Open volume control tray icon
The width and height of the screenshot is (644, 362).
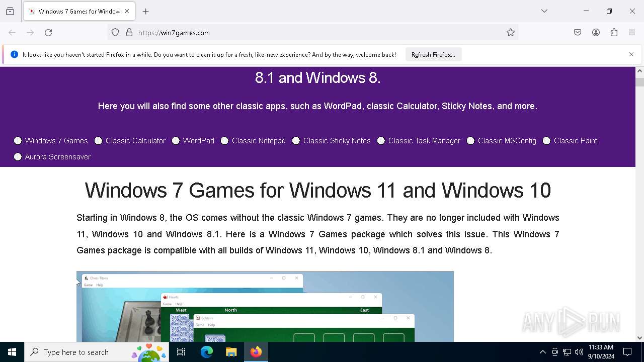tap(579, 352)
